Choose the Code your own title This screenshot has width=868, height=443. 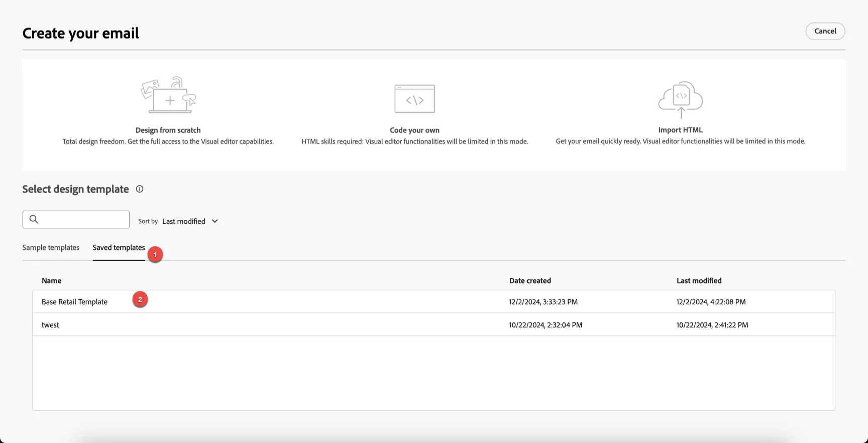[x=414, y=130]
